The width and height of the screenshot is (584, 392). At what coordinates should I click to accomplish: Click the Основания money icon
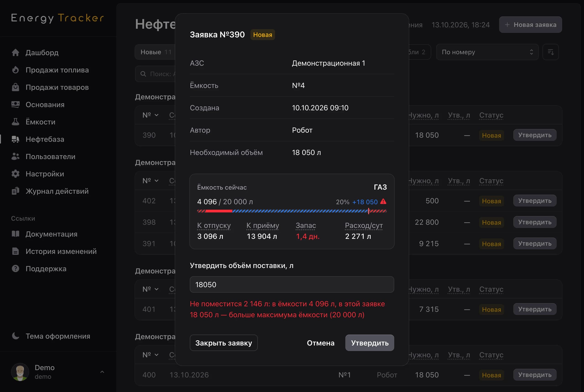click(x=16, y=105)
